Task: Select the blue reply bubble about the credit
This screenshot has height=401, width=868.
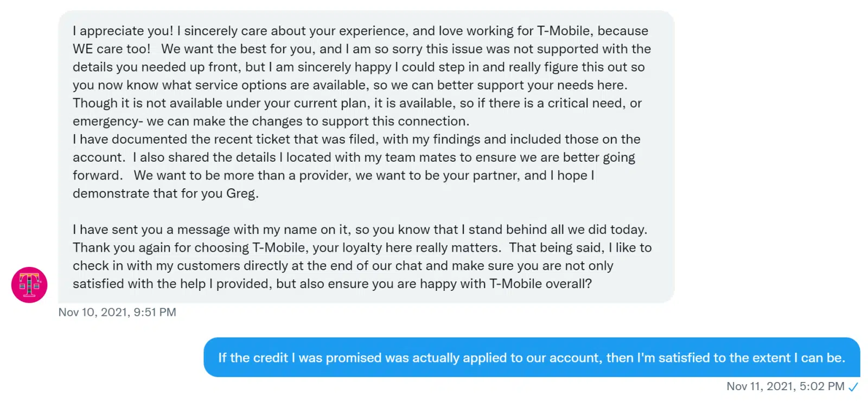Action: coord(532,358)
